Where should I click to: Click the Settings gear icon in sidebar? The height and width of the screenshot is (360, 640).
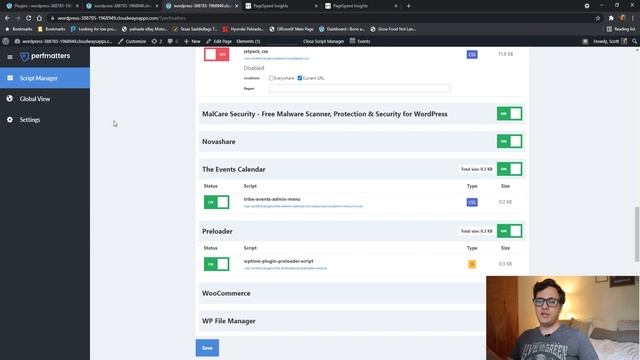tap(10, 120)
